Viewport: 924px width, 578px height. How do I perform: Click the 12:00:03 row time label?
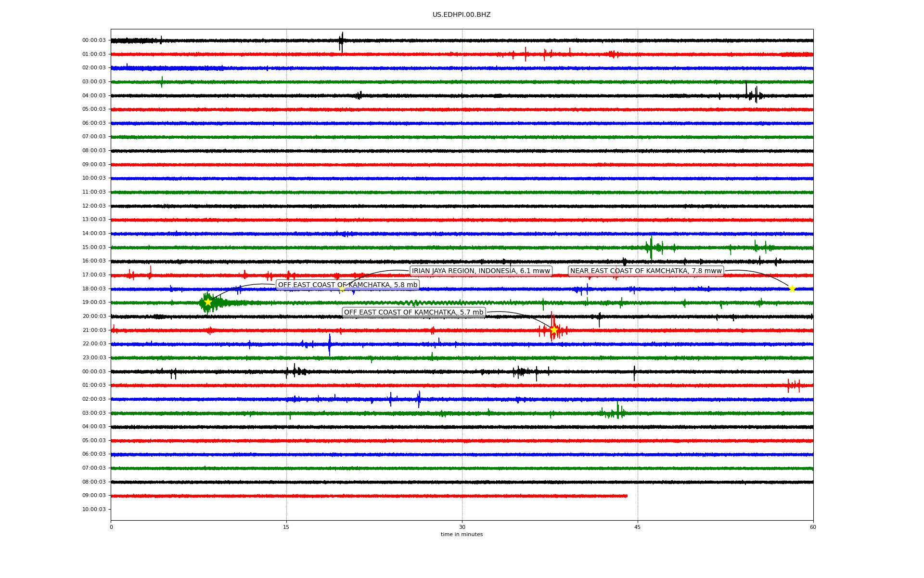tap(94, 206)
